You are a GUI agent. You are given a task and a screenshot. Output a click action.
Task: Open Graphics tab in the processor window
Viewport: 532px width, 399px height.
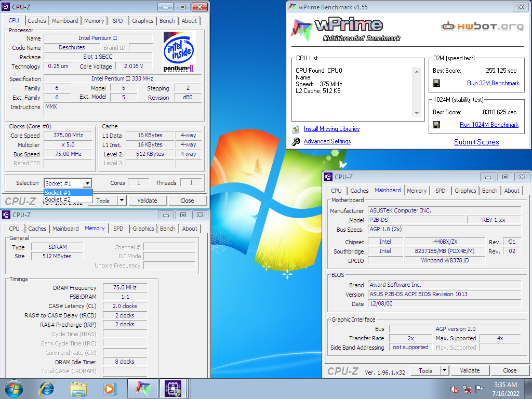point(143,21)
